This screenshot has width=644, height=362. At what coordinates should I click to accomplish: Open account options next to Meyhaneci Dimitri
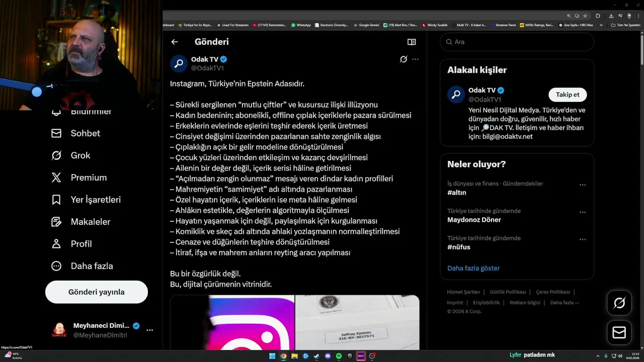click(149, 330)
